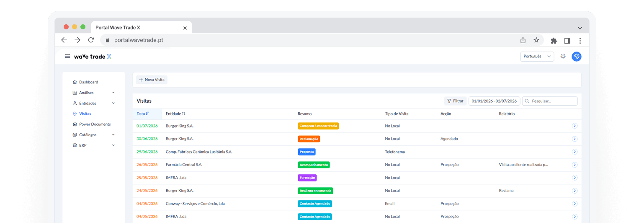Click the wave trade X logo

click(93, 56)
